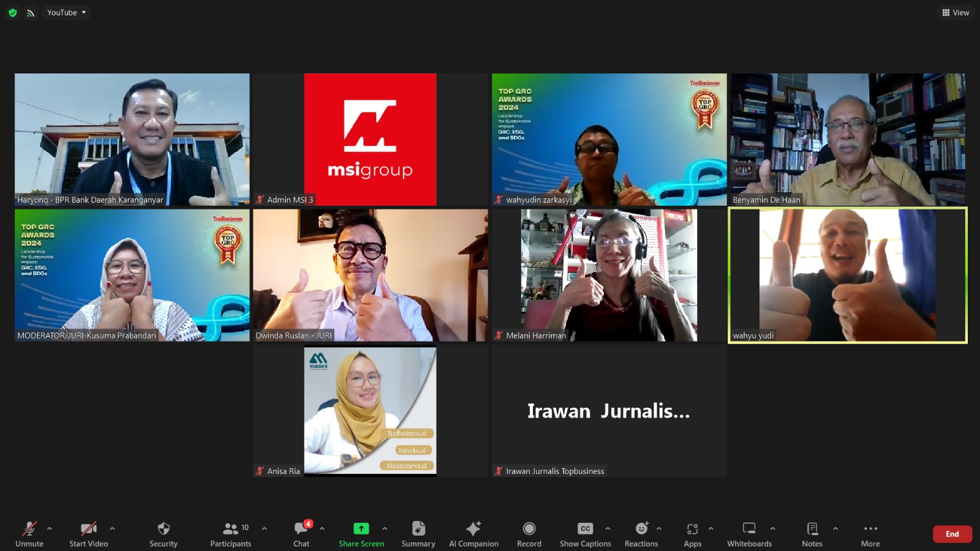Open the Reactions picker
The width and height of the screenshot is (980, 551).
pos(641,534)
